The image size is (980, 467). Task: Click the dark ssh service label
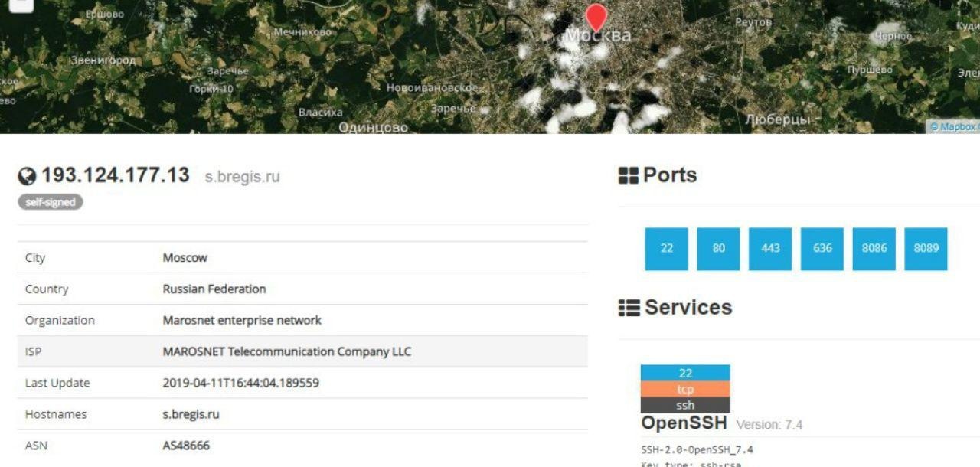pos(685,405)
